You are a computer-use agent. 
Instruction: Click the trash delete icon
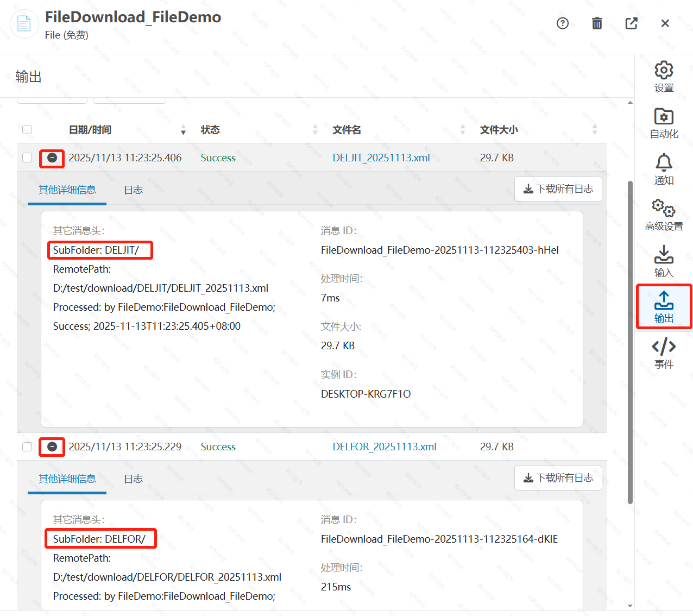click(x=596, y=23)
